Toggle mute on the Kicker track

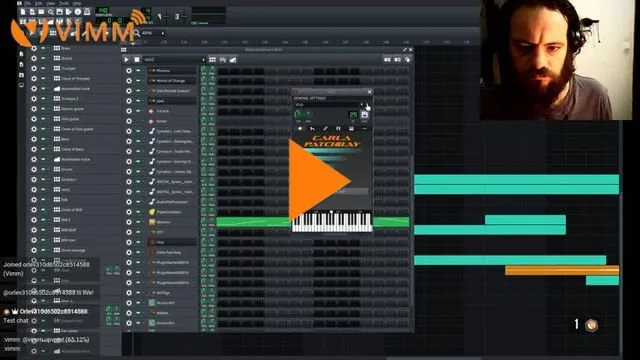coord(139,121)
